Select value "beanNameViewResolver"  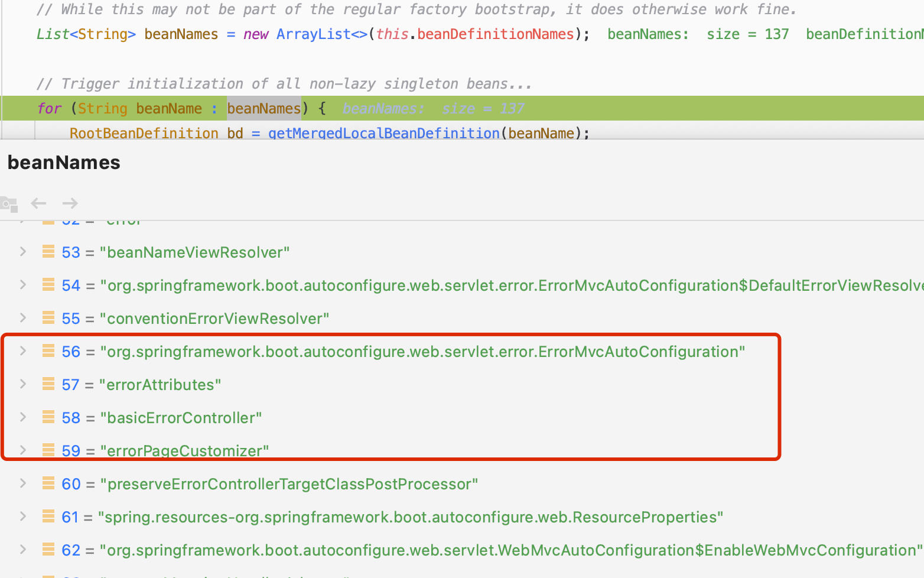click(x=195, y=252)
